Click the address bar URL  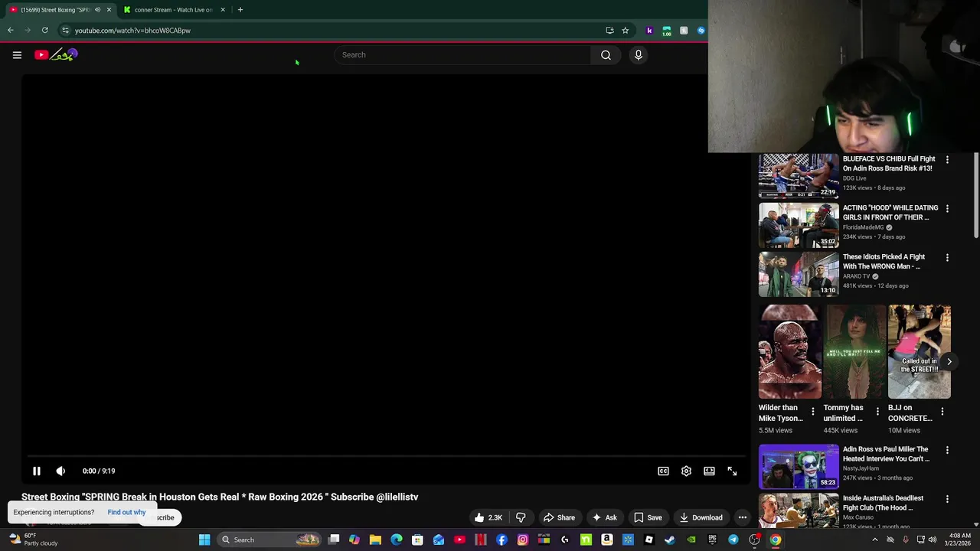tap(132, 31)
